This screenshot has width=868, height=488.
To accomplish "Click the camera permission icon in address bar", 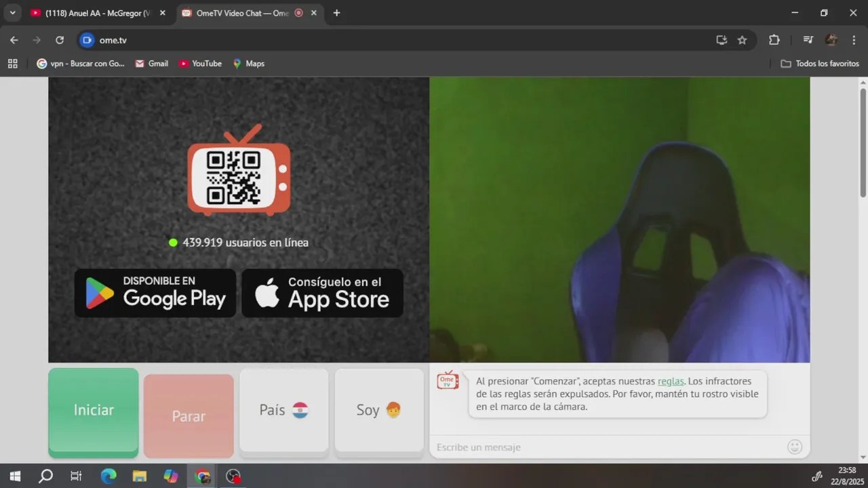I will pos(87,40).
